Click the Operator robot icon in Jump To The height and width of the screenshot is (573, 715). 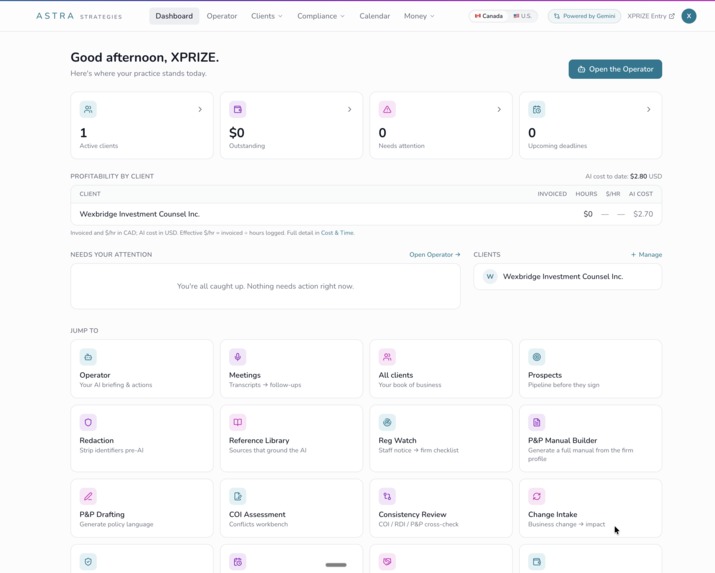point(88,357)
